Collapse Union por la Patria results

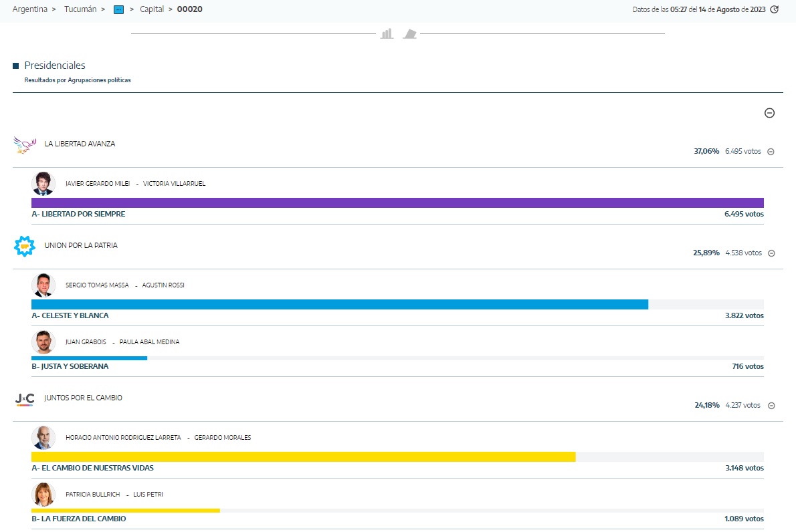771,253
